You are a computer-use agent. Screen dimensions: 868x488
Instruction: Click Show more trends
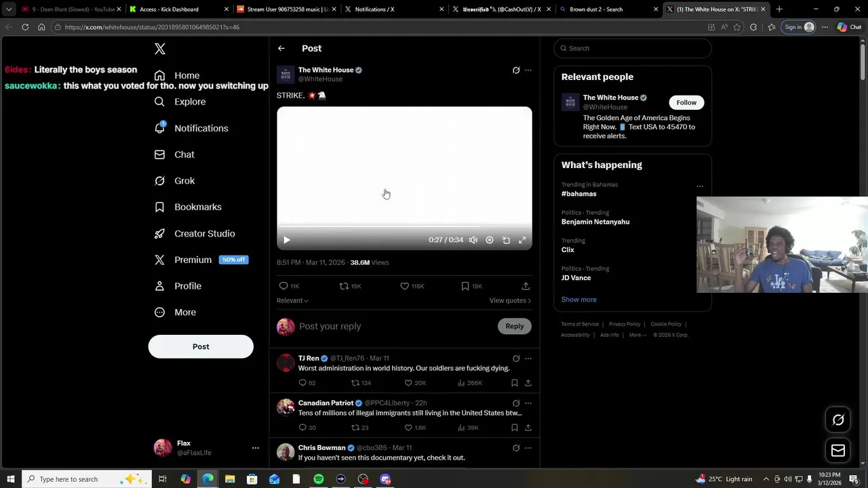[x=579, y=300]
